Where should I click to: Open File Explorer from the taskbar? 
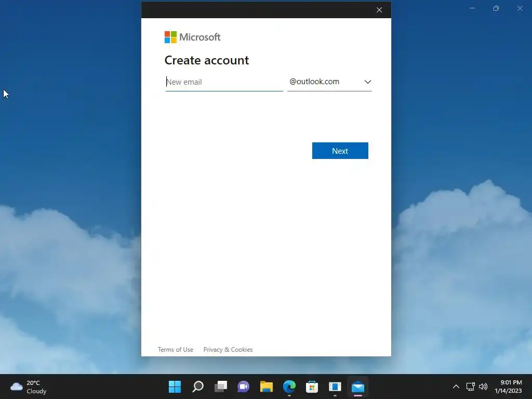(267, 387)
